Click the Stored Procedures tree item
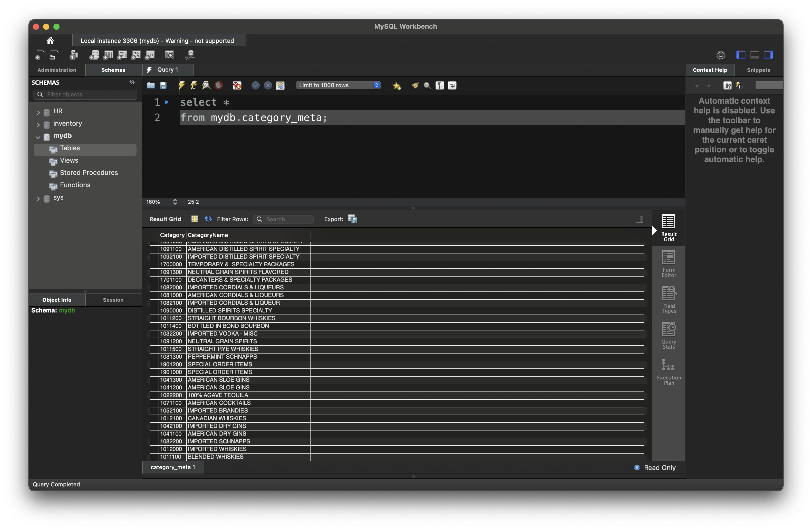812x529 pixels. pyautogui.click(x=89, y=173)
